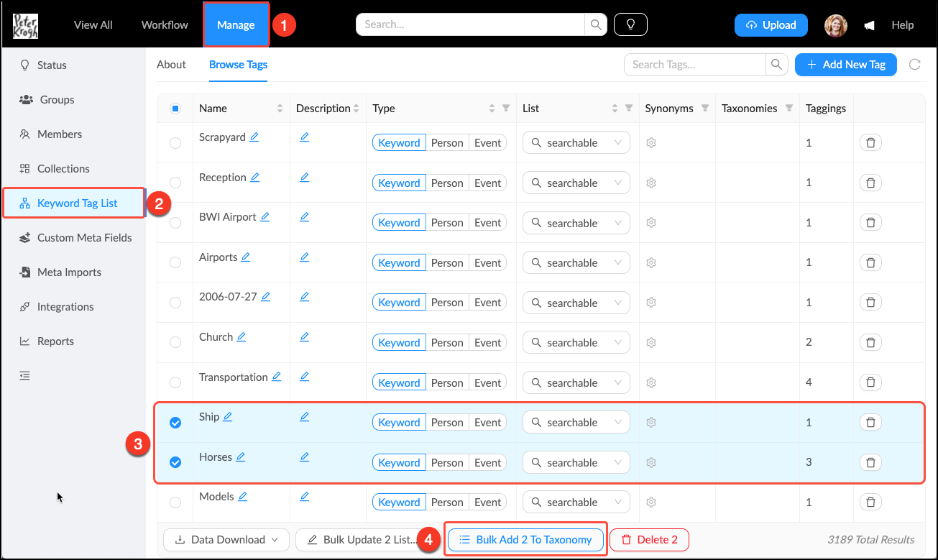Image resolution: width=938 pixels, height=560 pixels.
Task: Open synonyms gear for Transportation
Action: pyautogui.click(x=651, y=382)
